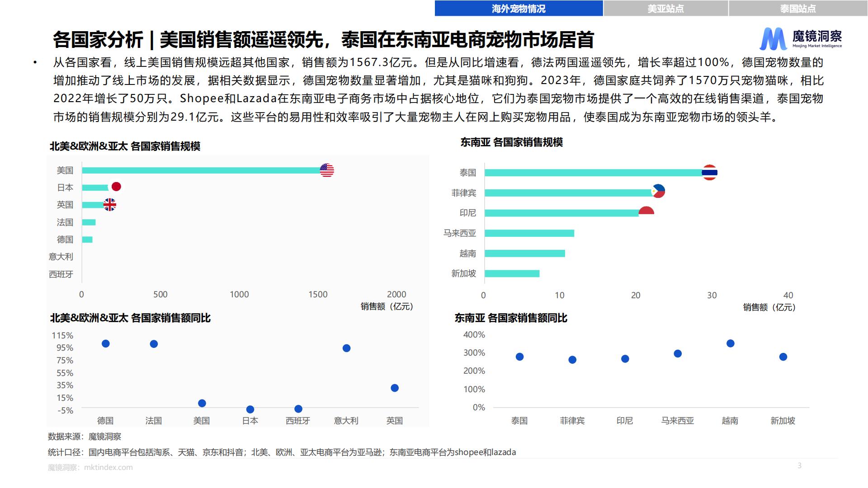The image size is (868, 488).
Task: Click the 西班牙 growth data point
Action: tap(298, 409)
